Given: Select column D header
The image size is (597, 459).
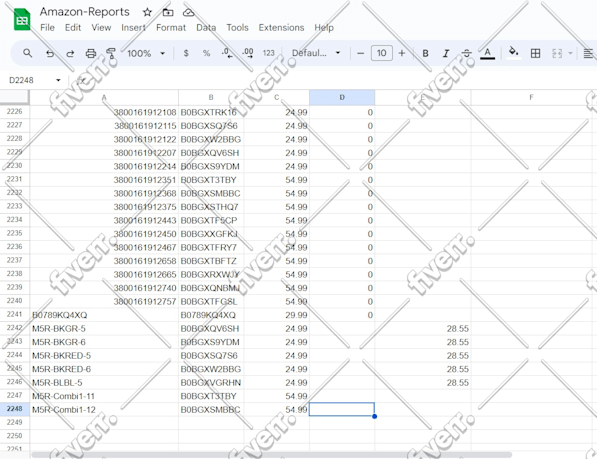Looking at the screenshot, I should (x=342, y=97).
